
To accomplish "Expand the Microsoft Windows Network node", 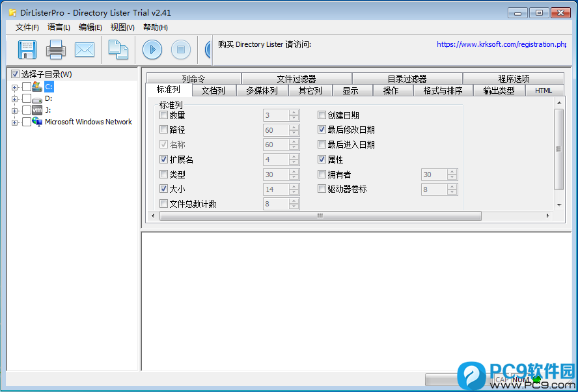I will (x=14, y=122).
